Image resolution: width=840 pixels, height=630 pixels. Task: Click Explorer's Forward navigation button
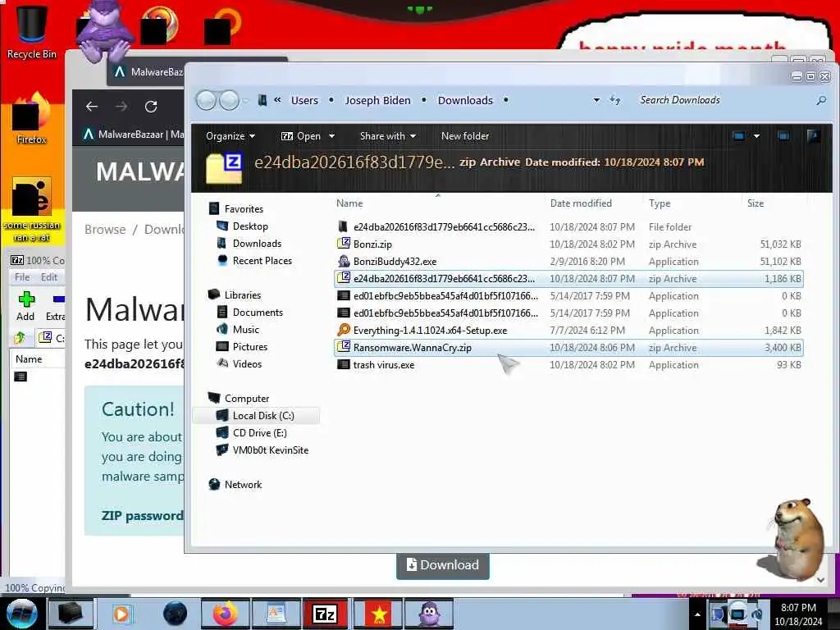tap(230, 100)
